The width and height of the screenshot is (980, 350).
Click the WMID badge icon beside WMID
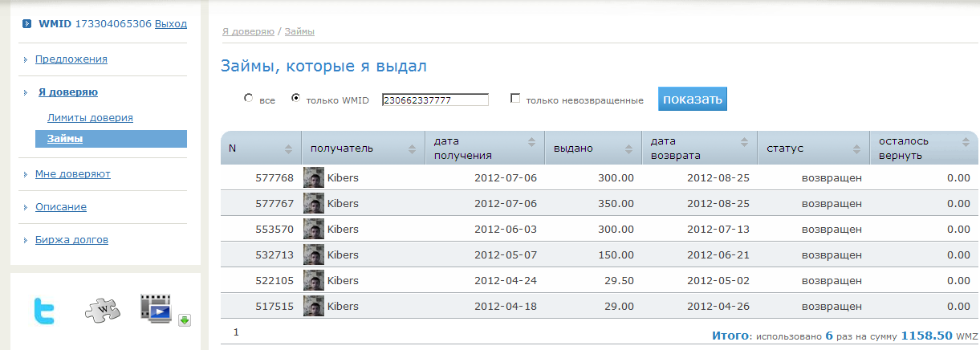tap(26, 24)
